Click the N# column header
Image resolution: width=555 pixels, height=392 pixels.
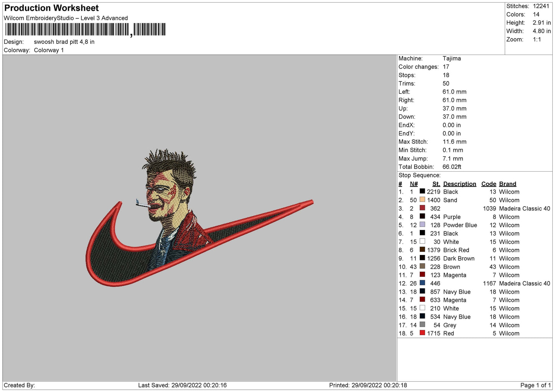pos(414,184)
